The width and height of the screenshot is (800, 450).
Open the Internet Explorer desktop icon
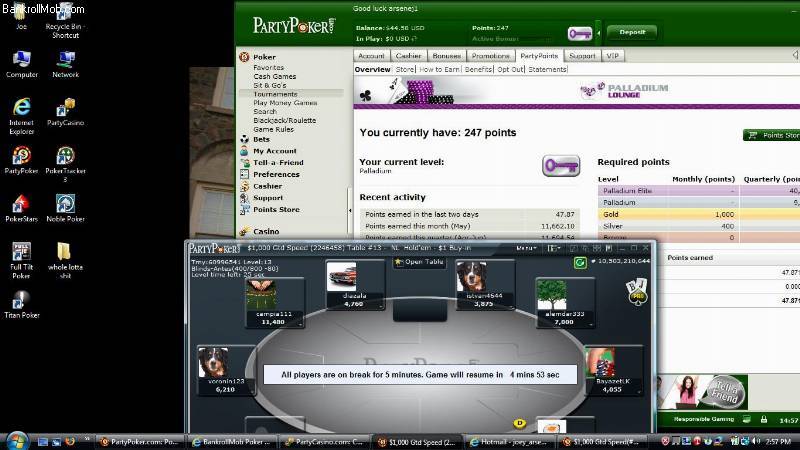tap(21, 116)
